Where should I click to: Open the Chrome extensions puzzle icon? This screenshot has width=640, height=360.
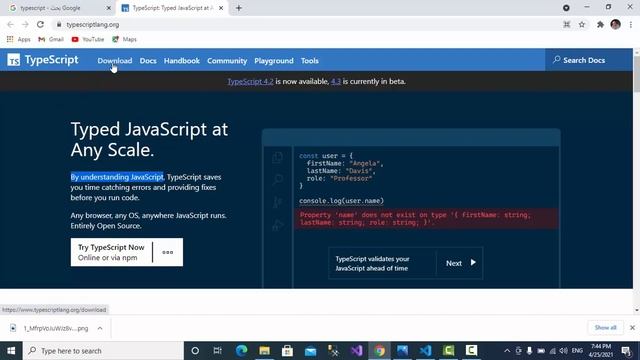pos(600,24)
